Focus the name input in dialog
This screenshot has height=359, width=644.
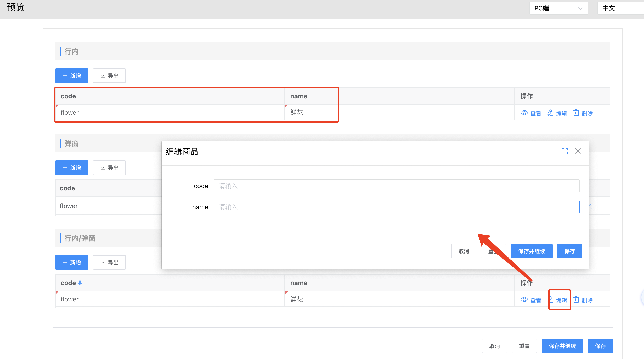click(396, 207)
